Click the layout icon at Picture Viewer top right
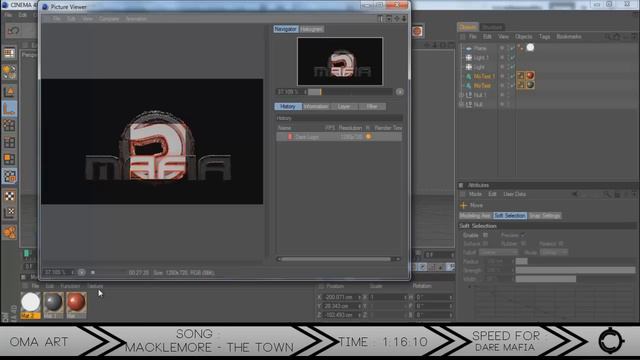Screen dimensions: 640x360 tap(380, 19)
